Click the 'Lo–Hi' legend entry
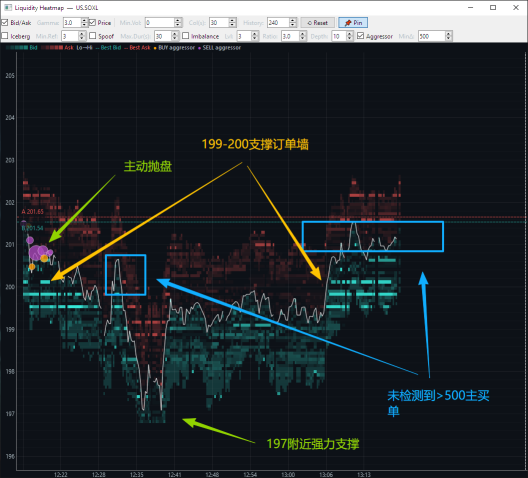Viewport: 528px width, 478px height. 84,47
